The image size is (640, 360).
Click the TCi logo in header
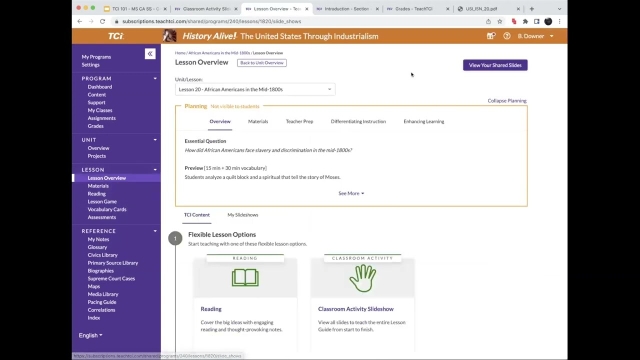click(x=116, y=36)
